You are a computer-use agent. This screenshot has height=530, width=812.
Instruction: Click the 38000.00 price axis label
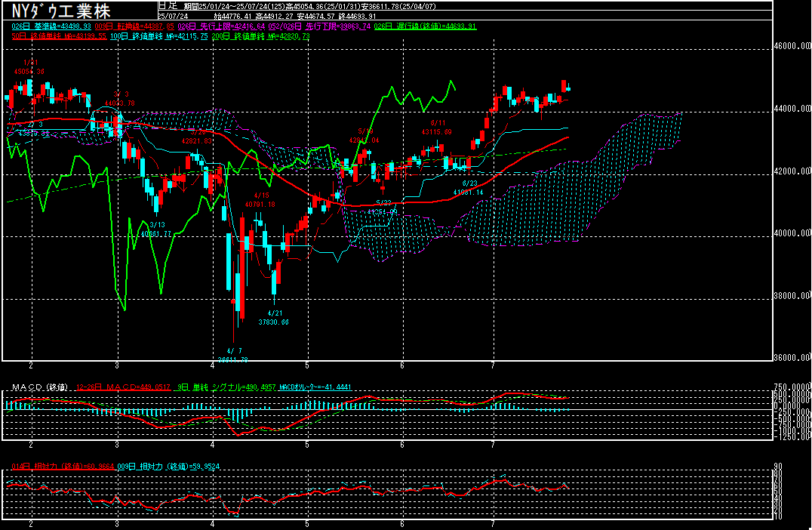[792, 296]
